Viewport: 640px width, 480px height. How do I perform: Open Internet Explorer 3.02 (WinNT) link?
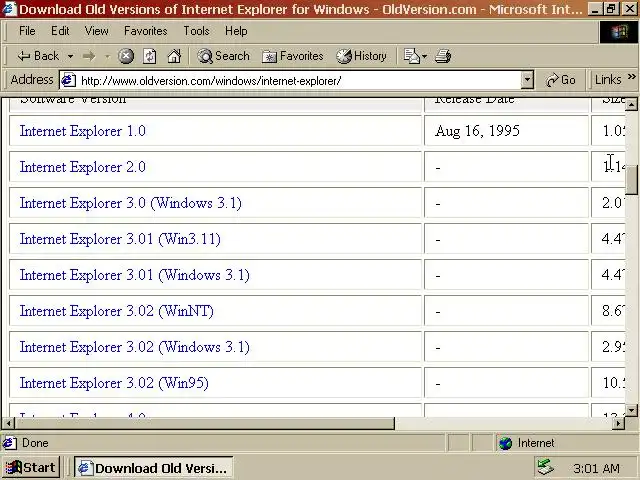[x=116, y=311]
